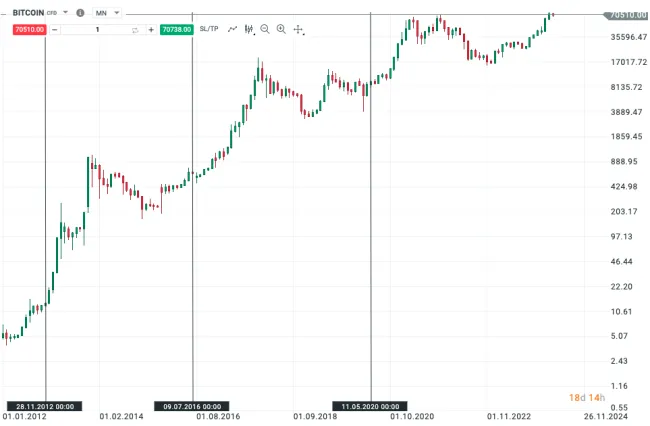
Task: Toggle the SL/TP settings
Action: pos(209,30)
